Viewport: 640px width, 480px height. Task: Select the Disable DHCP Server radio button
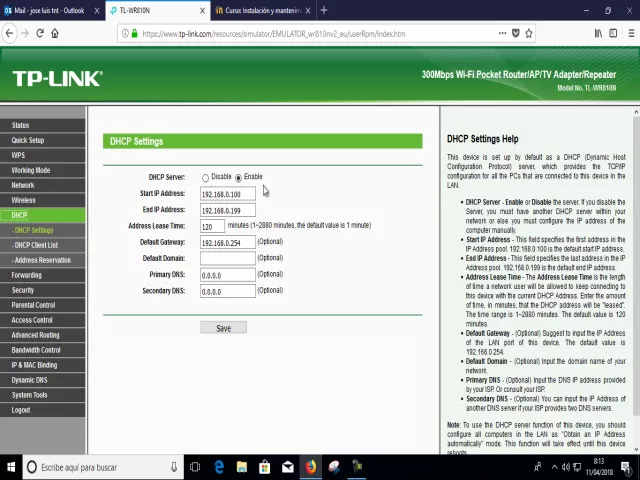205,178
